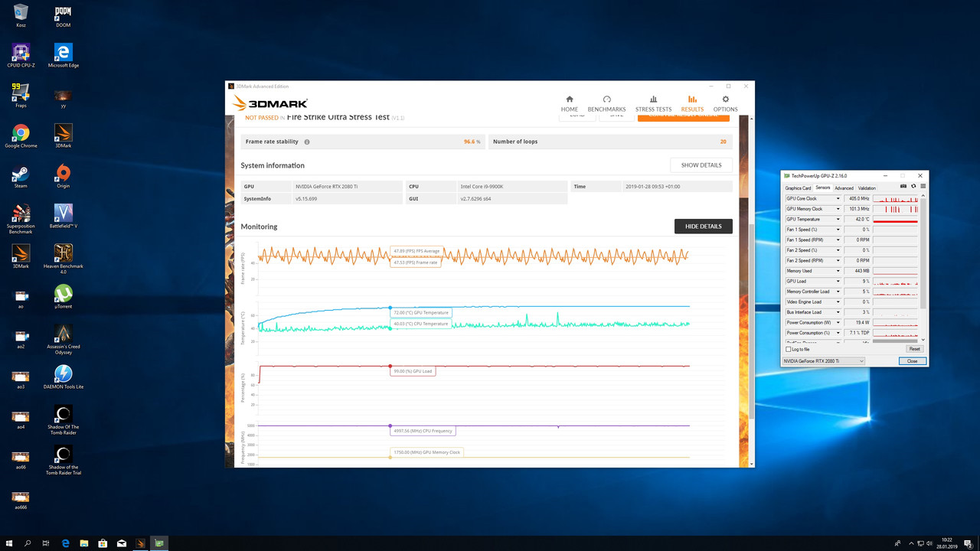Enable Log to file checkbox
Viewport: 980px width, 551px height.
(x=789, y=349)
